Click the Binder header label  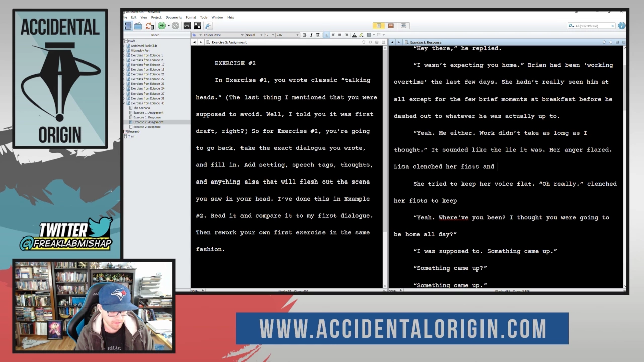click(155, 35)
